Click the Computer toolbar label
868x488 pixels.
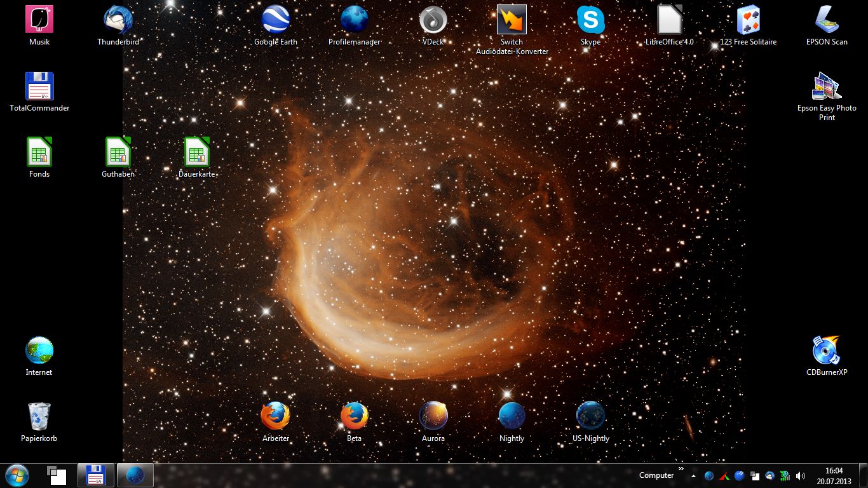click(x=656, y=475)
